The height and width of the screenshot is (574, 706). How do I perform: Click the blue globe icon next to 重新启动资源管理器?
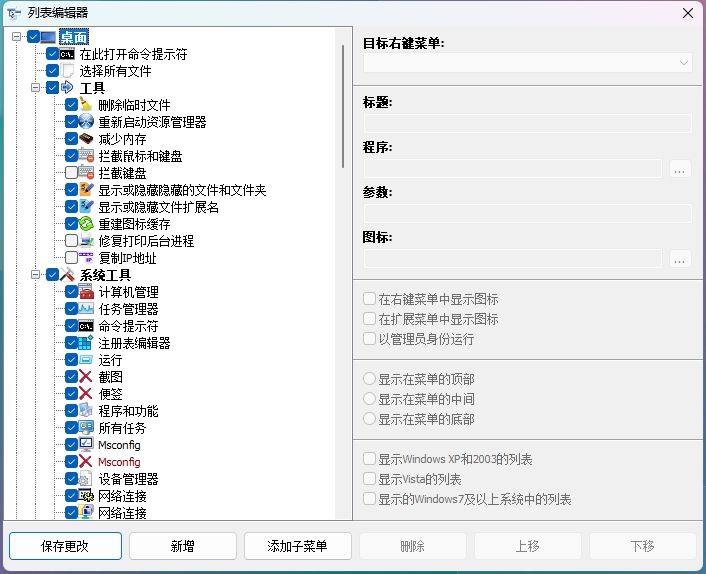[86, 122]
